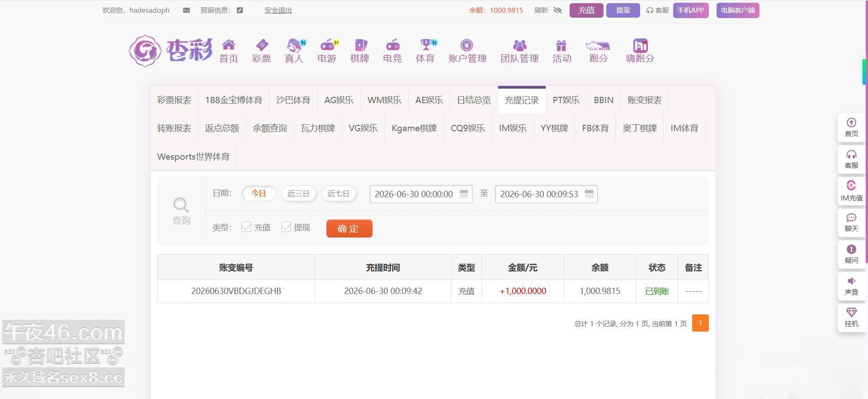This screenshot has width=868, height=399.
Task: Switch to Wesports世界体育 tab
Action: (193, 157)
